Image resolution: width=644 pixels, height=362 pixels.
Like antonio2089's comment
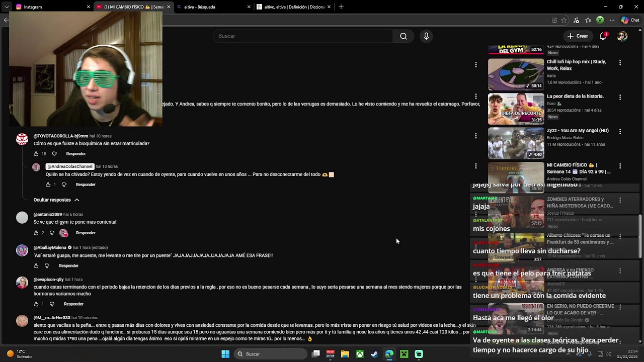(x=36, y=233)
